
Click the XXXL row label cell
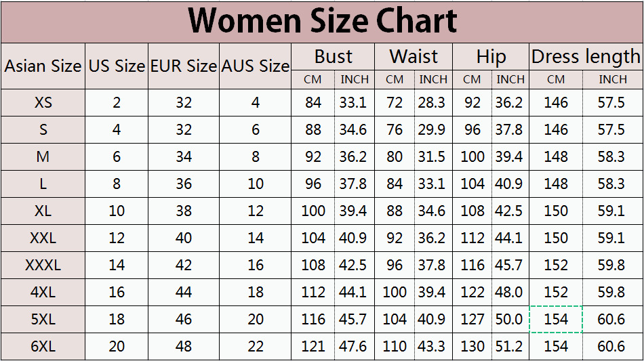click(43, 265)
